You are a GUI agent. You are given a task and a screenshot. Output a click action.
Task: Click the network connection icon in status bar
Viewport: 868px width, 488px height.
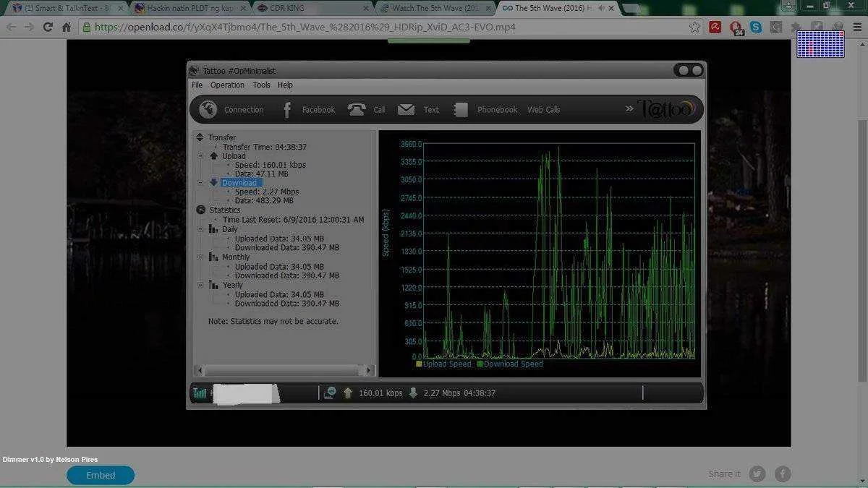(330, 393)
